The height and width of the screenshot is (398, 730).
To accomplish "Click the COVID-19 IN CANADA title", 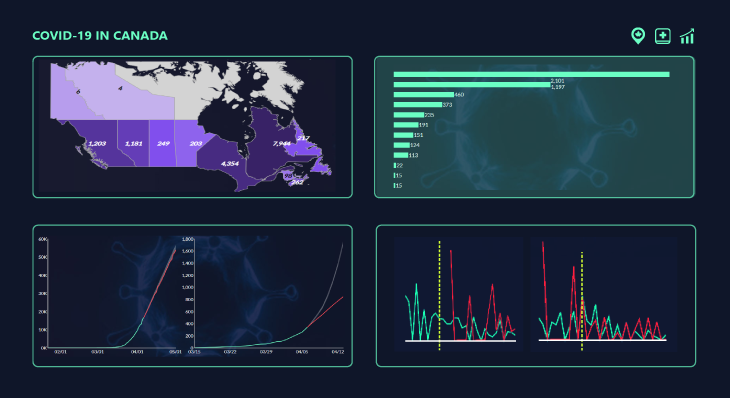I will (100, 36).
